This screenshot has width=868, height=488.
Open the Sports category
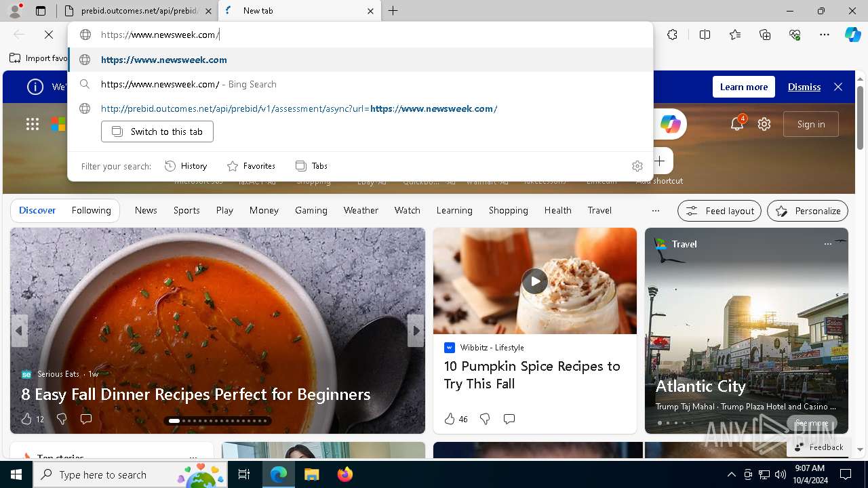pyautogui.click(x=186, y=211)
